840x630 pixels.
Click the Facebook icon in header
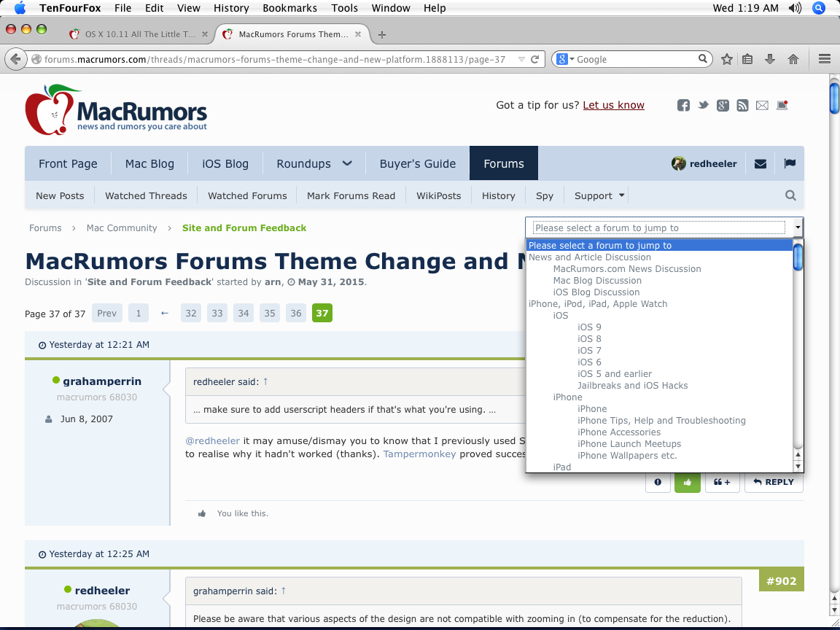(x=683, y=106)
